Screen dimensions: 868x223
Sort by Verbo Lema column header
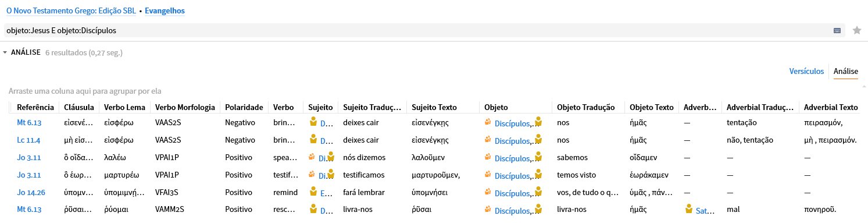click(124, 107)
